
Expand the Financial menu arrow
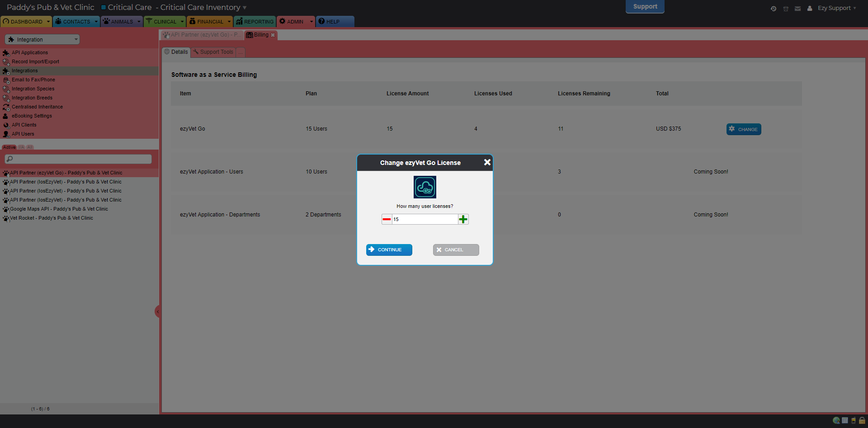coord(229,22)
